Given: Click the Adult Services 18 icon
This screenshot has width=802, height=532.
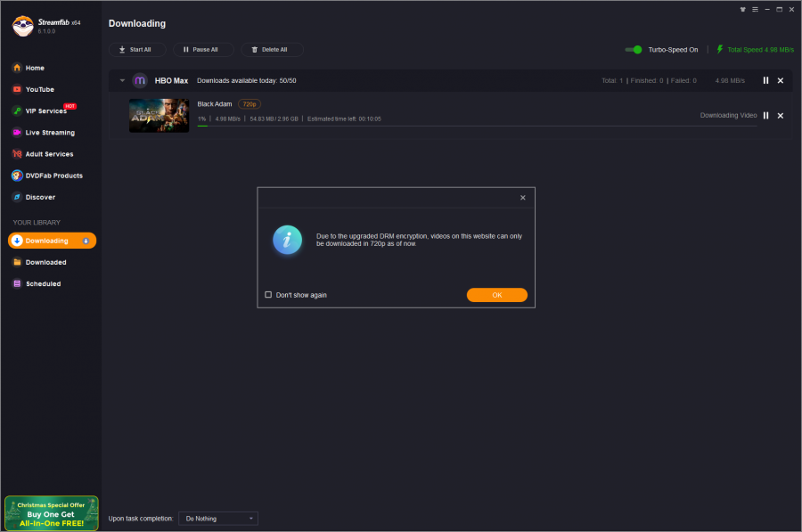Looking at the screenshot, I should point(17,153).
